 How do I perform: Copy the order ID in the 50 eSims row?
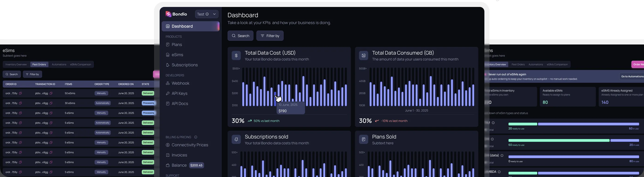coord(21,93)
